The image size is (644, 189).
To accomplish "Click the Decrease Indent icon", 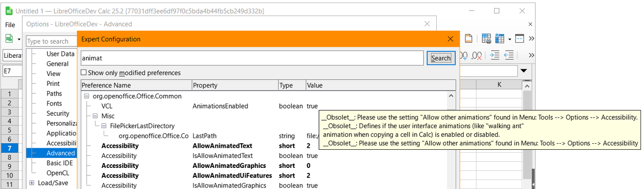I will point(509,56).
